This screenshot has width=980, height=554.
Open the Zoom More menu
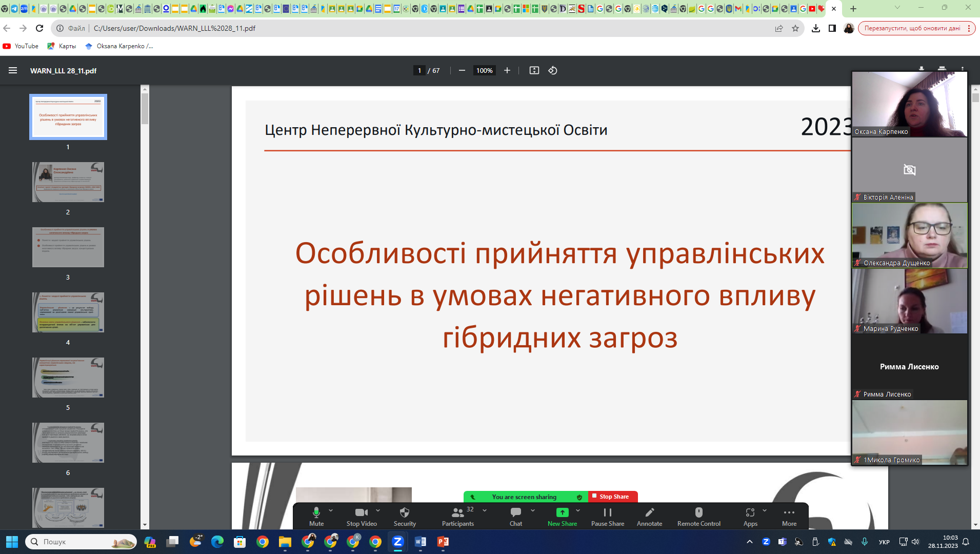[789, 516]
